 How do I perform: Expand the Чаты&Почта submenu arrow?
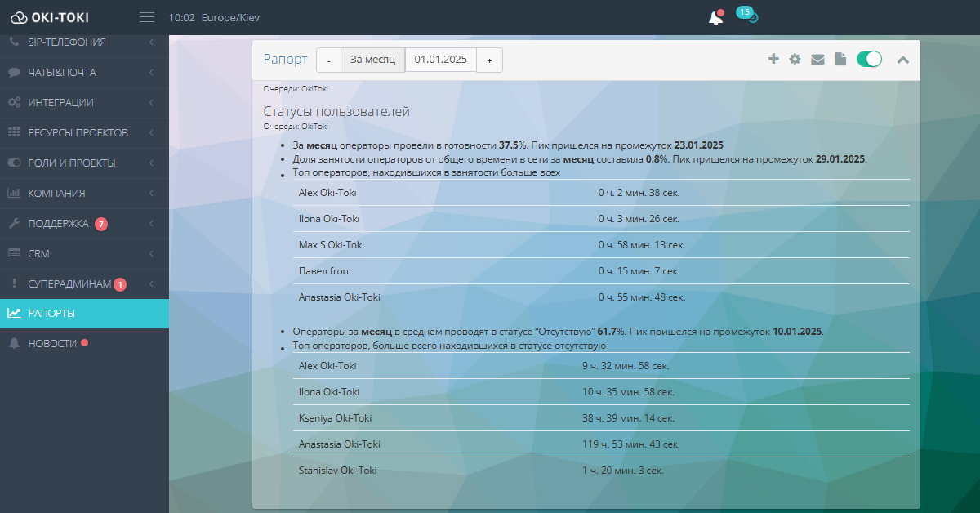point(152,72)
